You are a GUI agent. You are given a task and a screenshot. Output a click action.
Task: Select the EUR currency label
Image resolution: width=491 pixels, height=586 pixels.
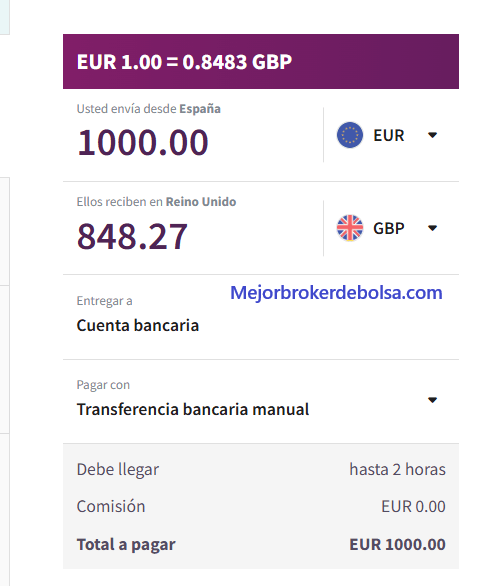point(389,135)
